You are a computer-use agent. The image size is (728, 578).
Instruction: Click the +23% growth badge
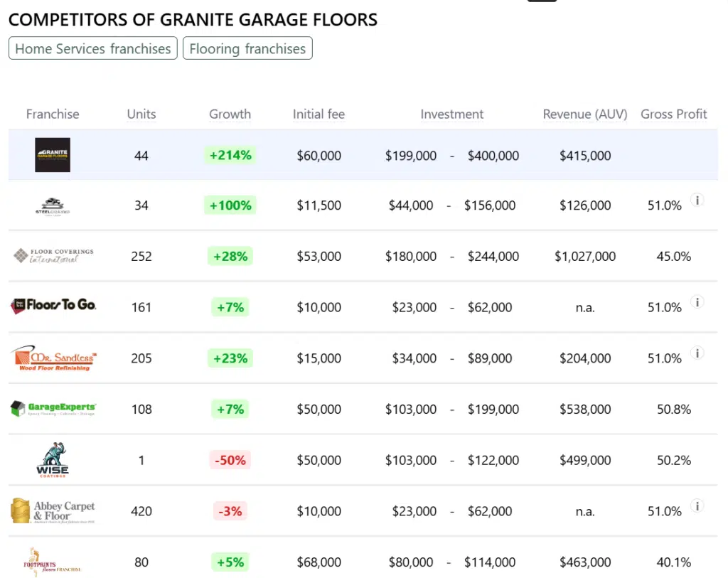230,358
